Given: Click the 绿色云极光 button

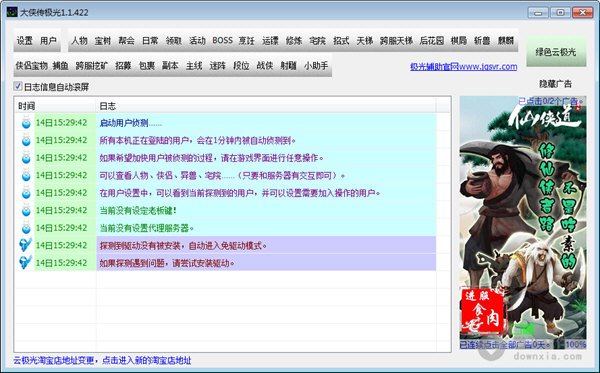Looking at the screenshot, I should coord(556,52).
